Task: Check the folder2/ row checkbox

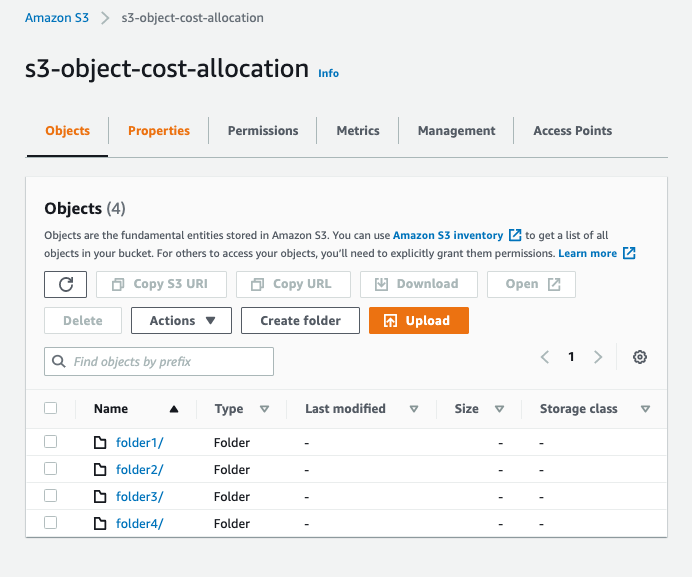Action: [51, 468]
